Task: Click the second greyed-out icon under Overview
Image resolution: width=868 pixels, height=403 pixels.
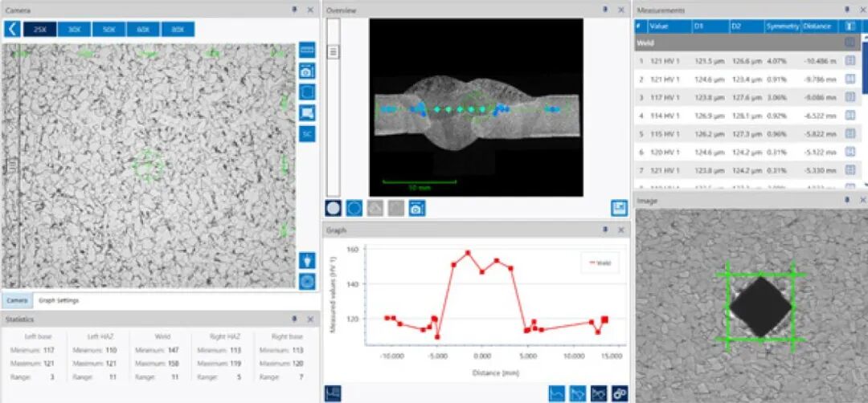Action: click(395, 208)
